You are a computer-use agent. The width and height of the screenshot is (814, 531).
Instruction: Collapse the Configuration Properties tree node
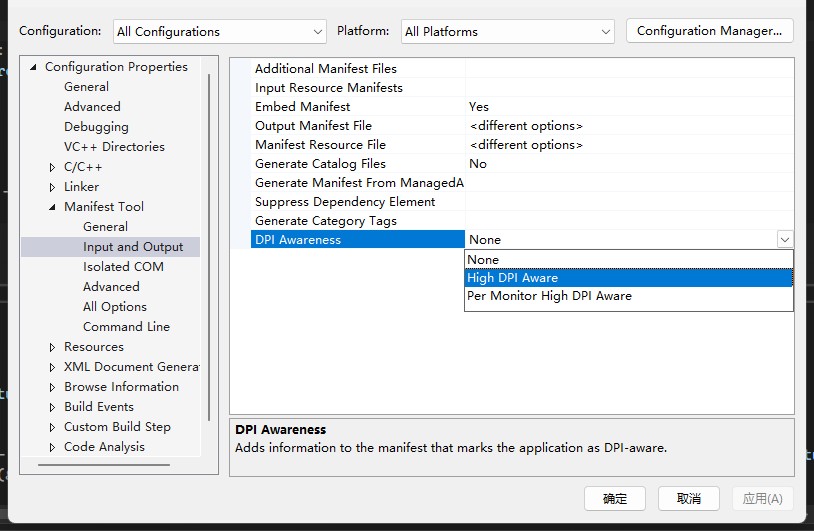click(x=34, y=67)
